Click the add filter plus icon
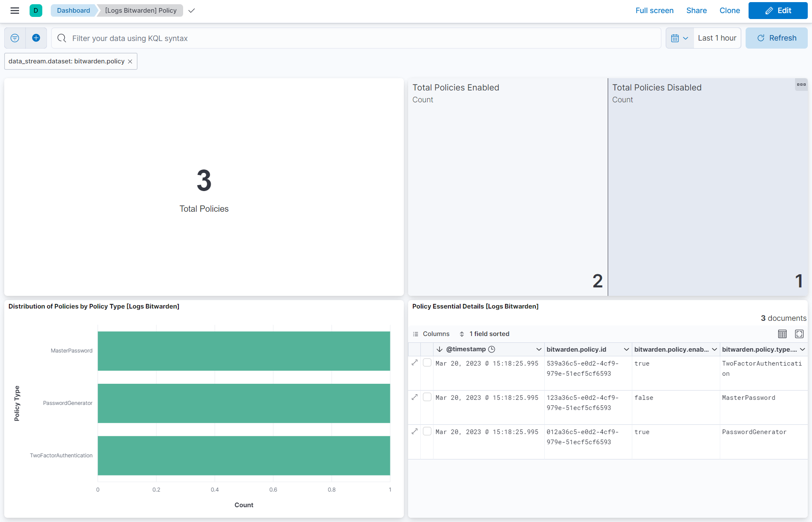Viewport: 812px width, 522px height. click(x=36, y=38)
